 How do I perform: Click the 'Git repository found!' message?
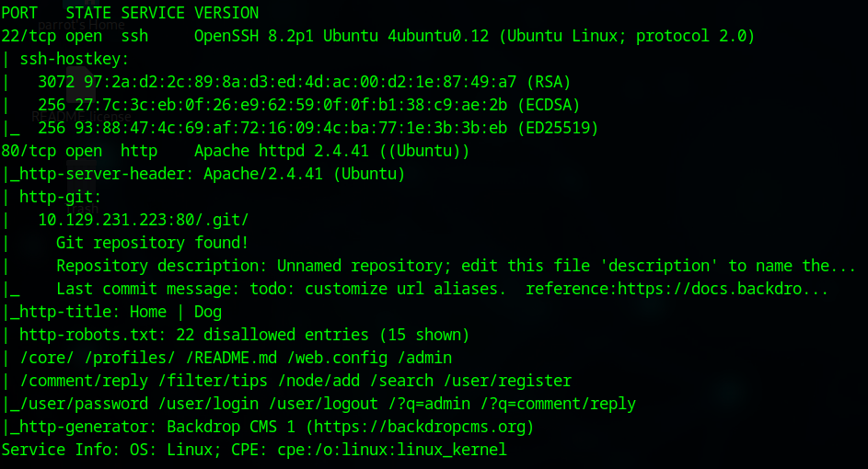click(152, 243)
